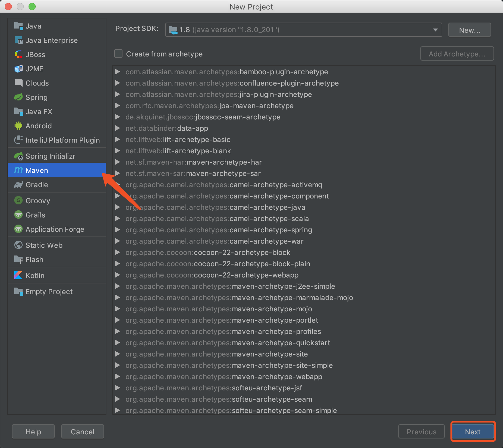Expand jbosscc-seam-archetype entry
This screenshot has width=503, height=448.
pyautogui.click(x=118, y=117)
